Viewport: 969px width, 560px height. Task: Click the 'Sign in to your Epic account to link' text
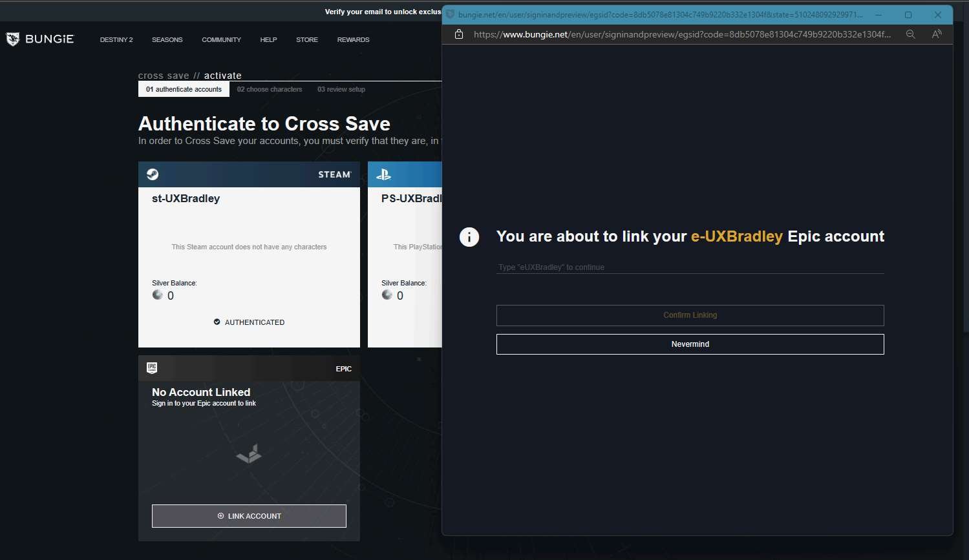(x=204, y=403)
